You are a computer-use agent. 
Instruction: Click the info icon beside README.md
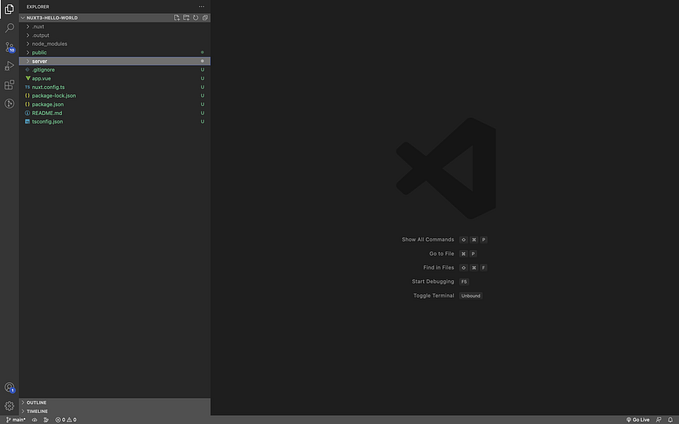tap(28, 113)
